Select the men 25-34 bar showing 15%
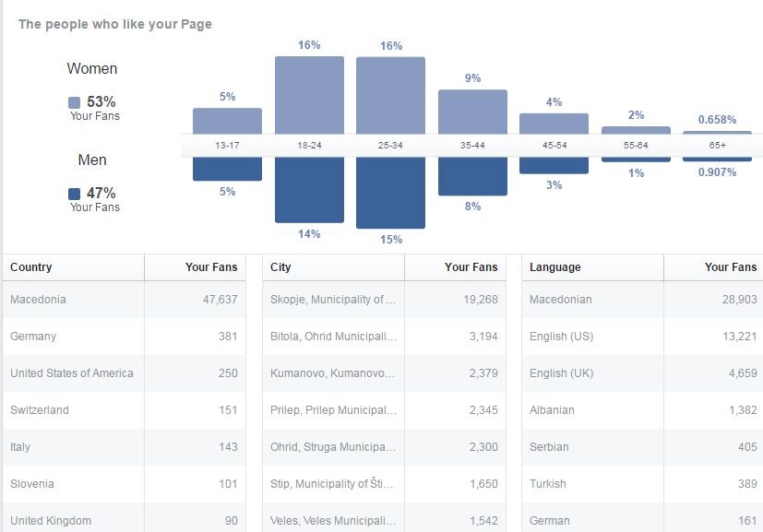 click(x=391, y=193)
